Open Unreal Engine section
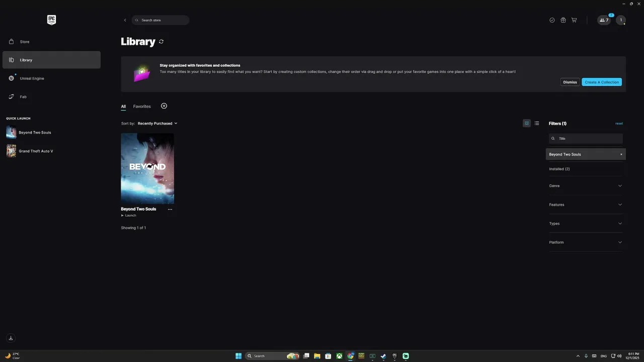 51,78
